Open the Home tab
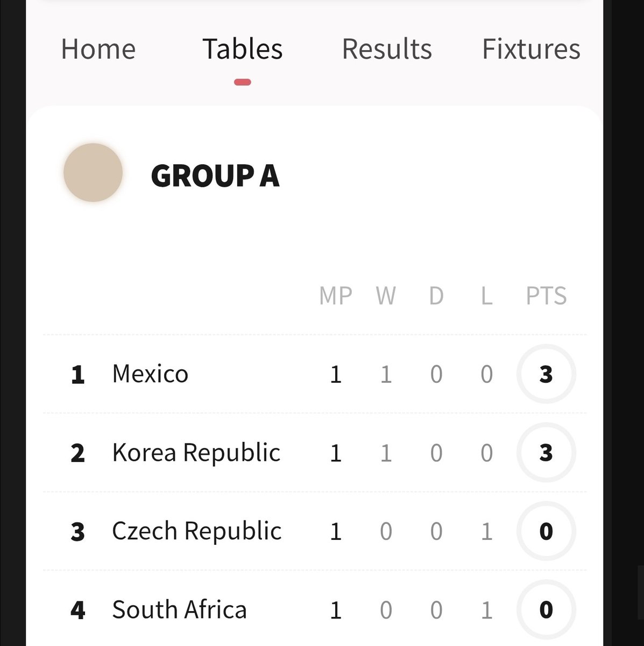644x646 pixels. (x=98, y=50)
